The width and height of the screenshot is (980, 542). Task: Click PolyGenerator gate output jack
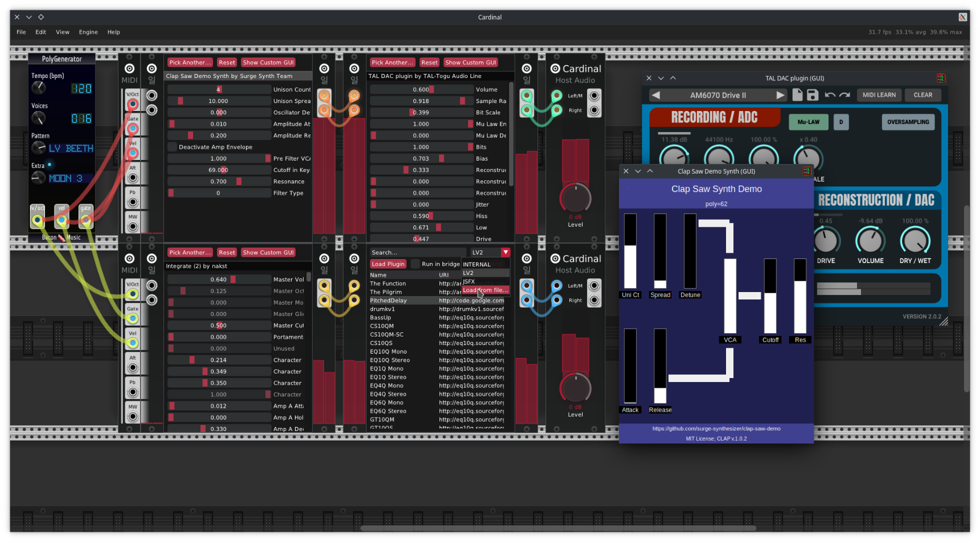tap(86, 220)
